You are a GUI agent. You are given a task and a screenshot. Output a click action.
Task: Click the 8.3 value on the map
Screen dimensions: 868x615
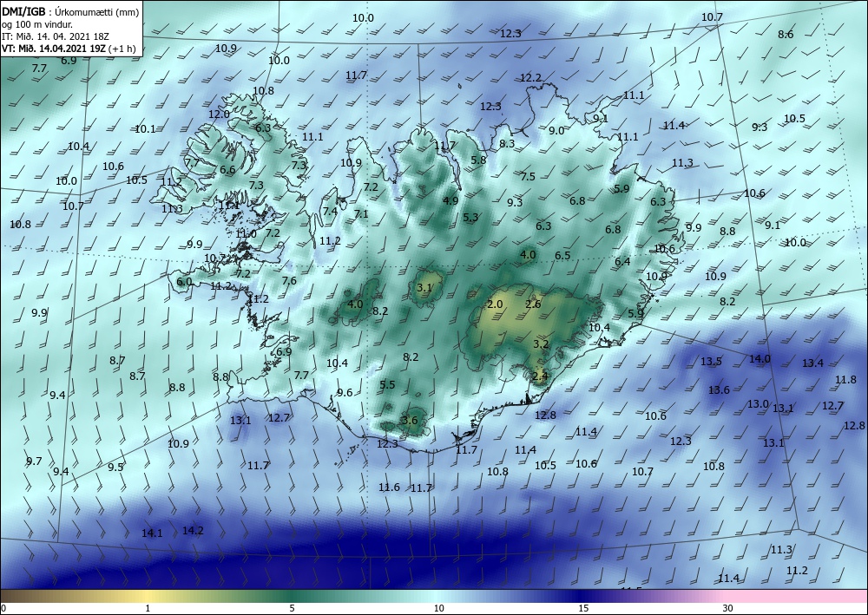click(x=507, y=143)
